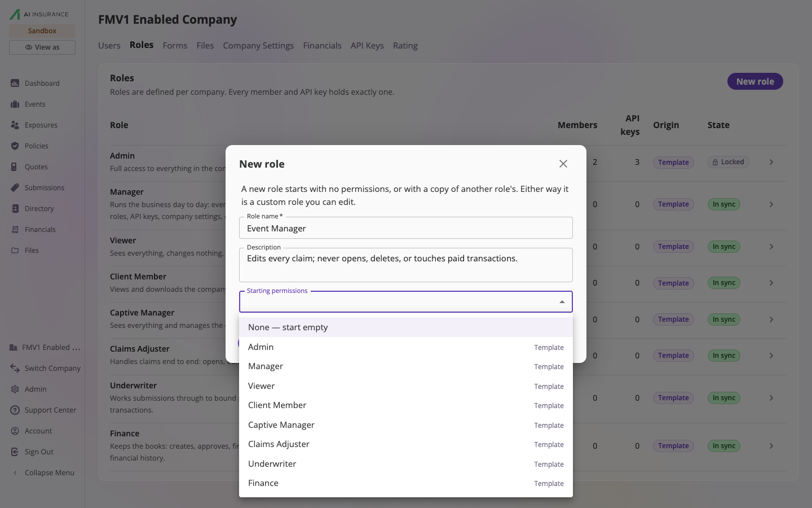Viewport: 812px width, 508px height.
Task: Expand the Finance row chevron
Action: pyautogui.click(x=771, y=446)
